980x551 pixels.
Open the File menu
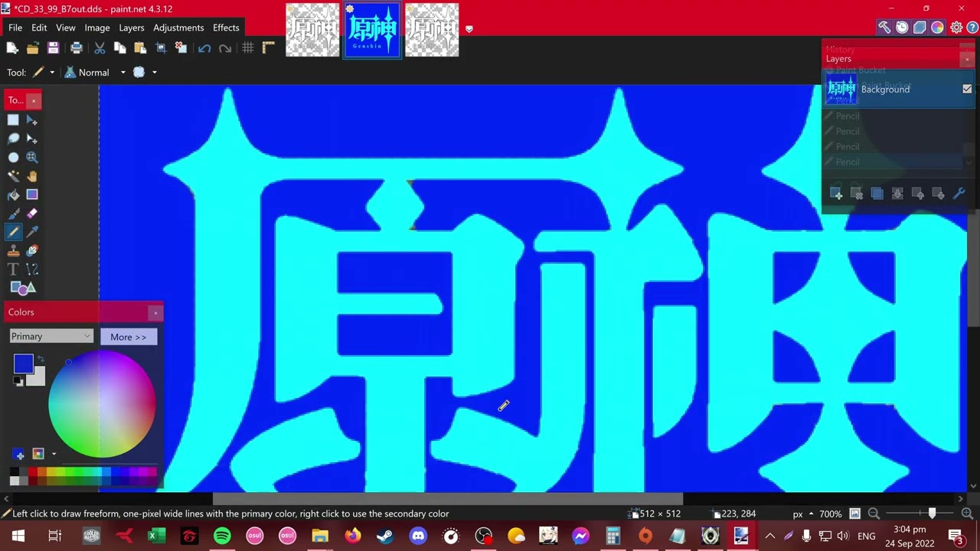click(x=15, y=28)
